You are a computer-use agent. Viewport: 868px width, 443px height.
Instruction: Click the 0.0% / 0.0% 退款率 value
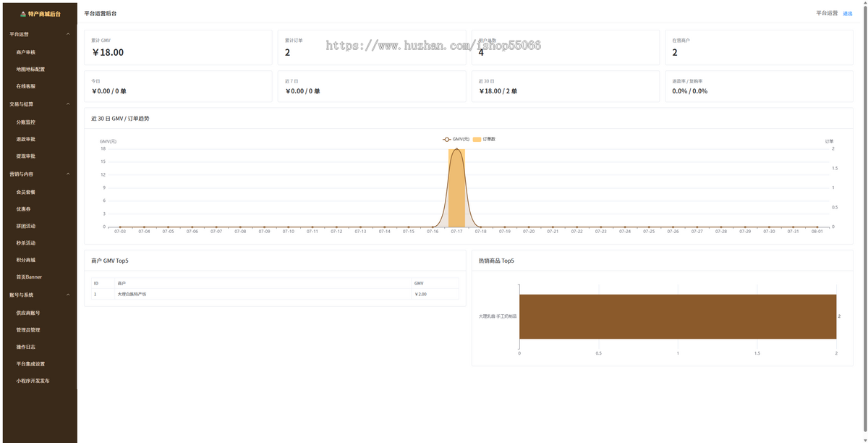click(690, 91)
